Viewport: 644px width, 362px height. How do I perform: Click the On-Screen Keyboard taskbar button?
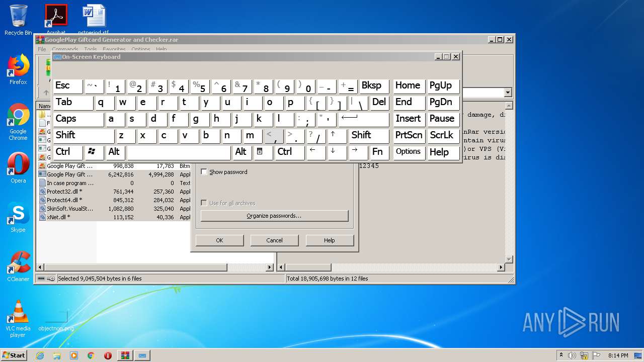click(x=142, y=355)
